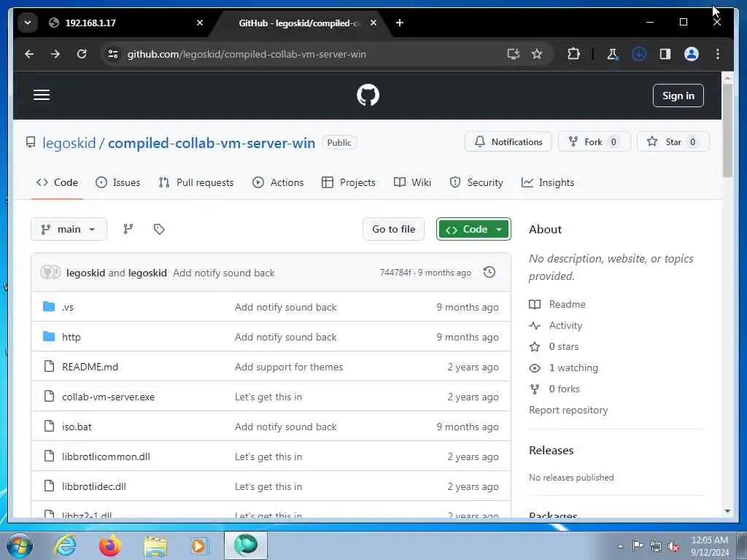
Task: Open the Windows Start menu
Action: (x=20, y=545)
